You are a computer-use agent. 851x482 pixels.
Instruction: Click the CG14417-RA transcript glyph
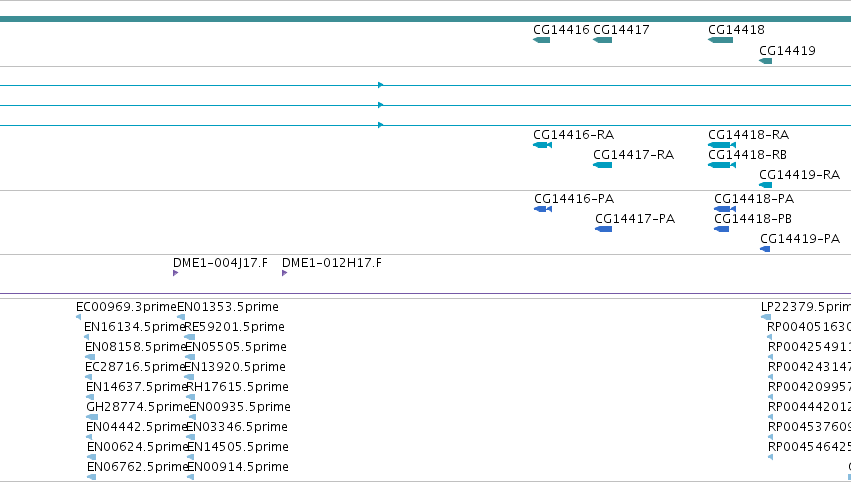click(x=602, y=165)
